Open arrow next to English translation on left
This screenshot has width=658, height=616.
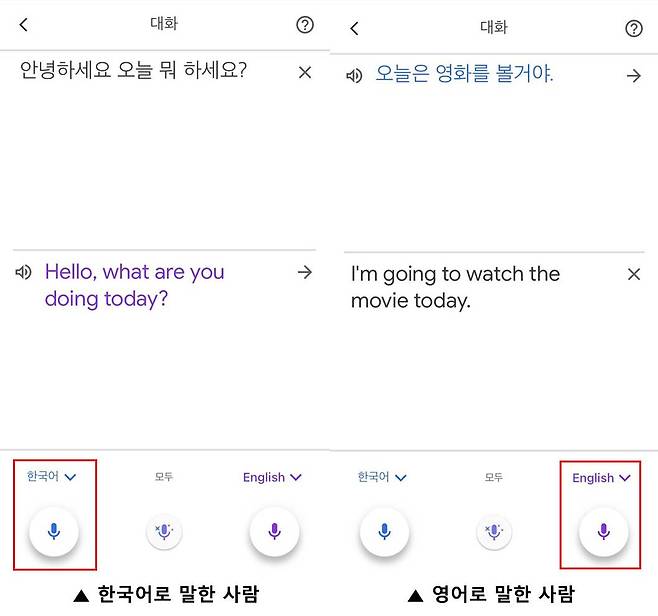click(305, 272)
